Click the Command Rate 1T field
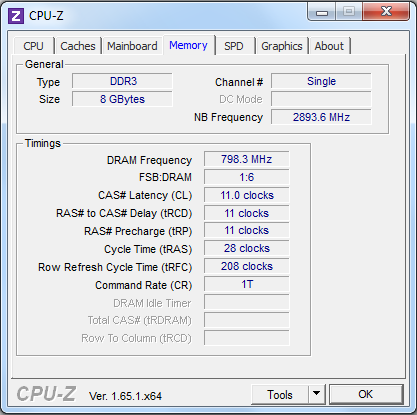Screen dimensions: 417x415 247,284
